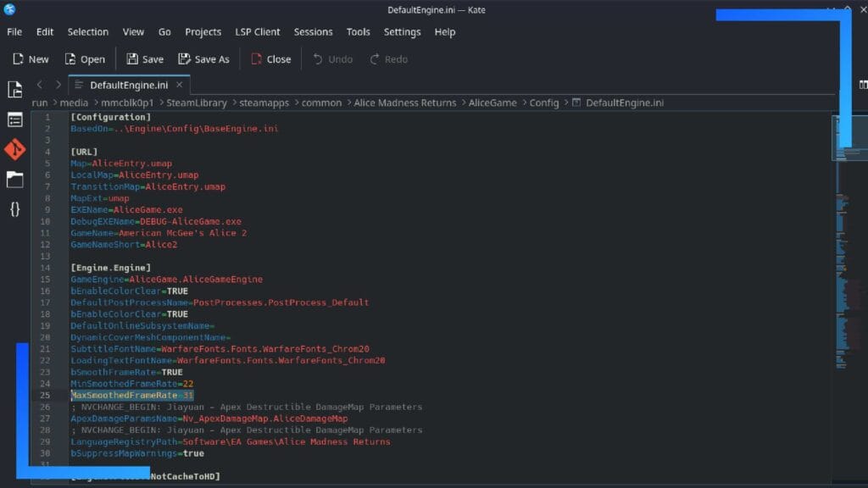Viewport: 868px width, 488px height.
Task: Click the Save As toolbar button
Action: click(x=203, y=59)
